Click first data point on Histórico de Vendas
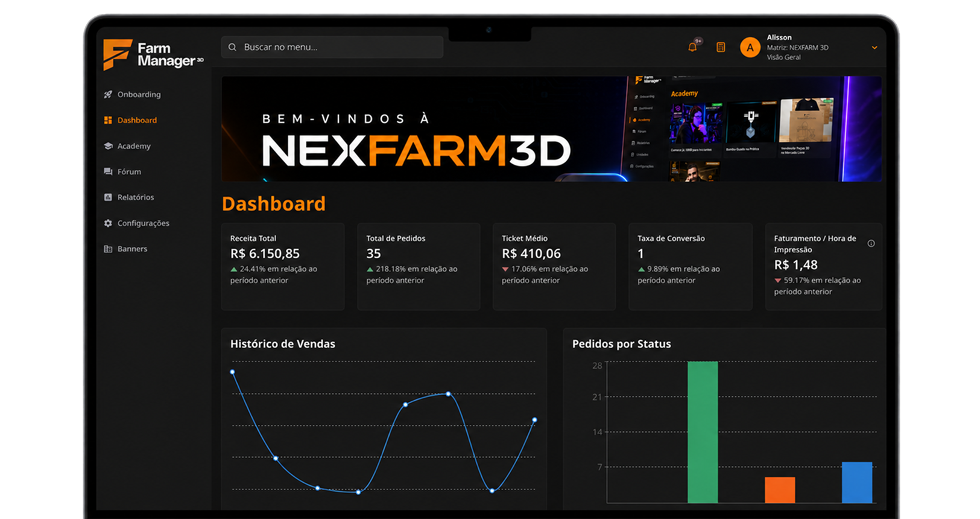Screen dimensions: 980x519 point(233,372)
